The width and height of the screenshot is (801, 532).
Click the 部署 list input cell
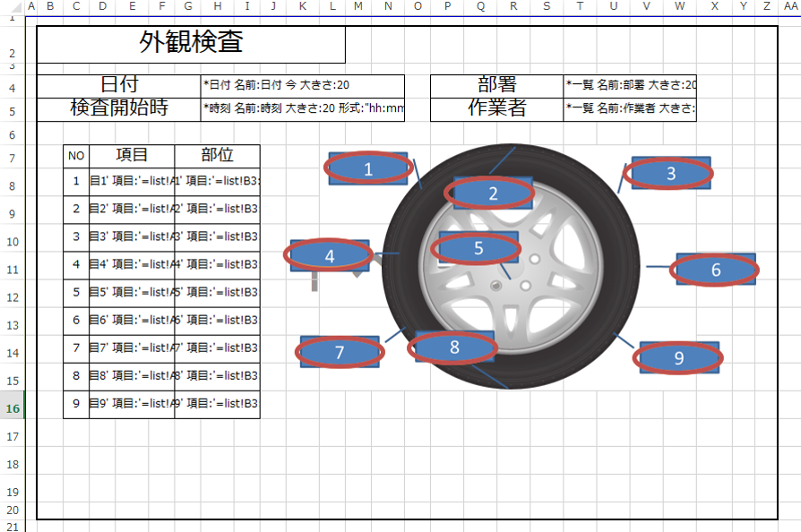(629, 85)
